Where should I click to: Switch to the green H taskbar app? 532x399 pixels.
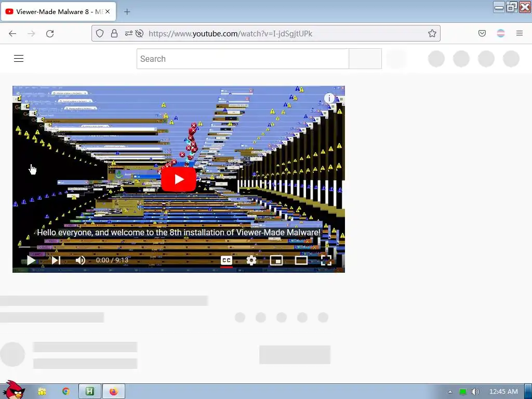pyautogui.click(x=90, y=392)
